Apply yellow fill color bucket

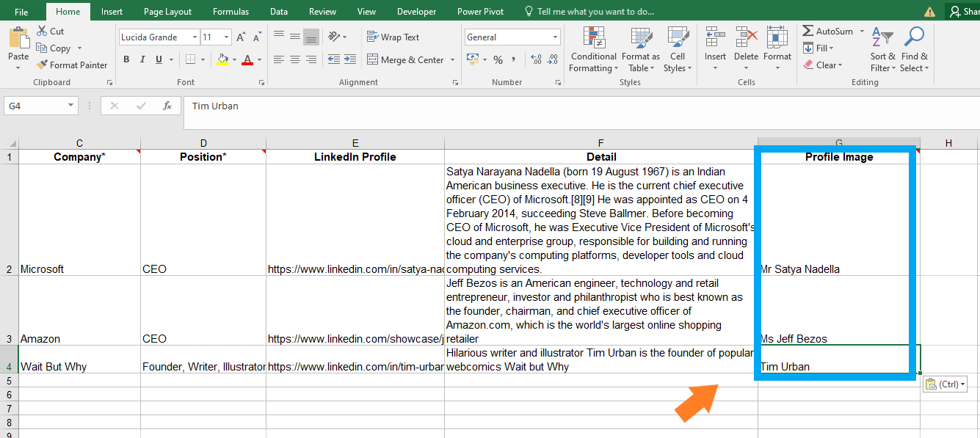(222, 59)
